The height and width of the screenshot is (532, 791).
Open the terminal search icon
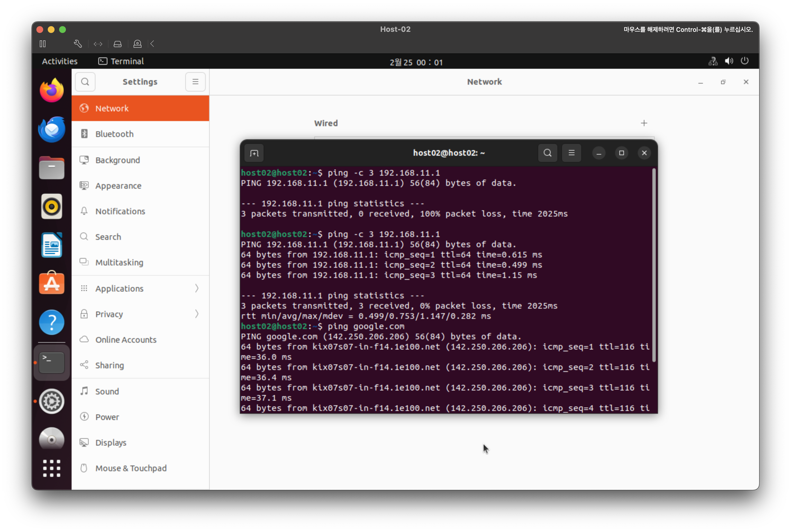coord(548,153)
